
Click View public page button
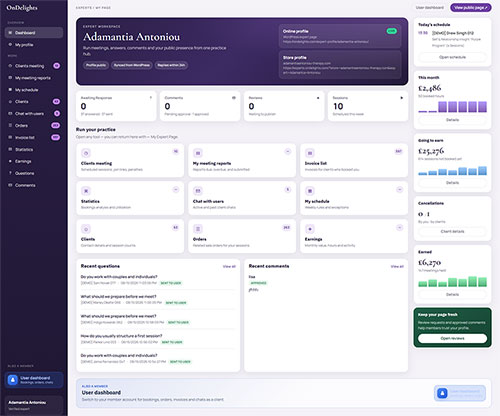tap(471, 8)
